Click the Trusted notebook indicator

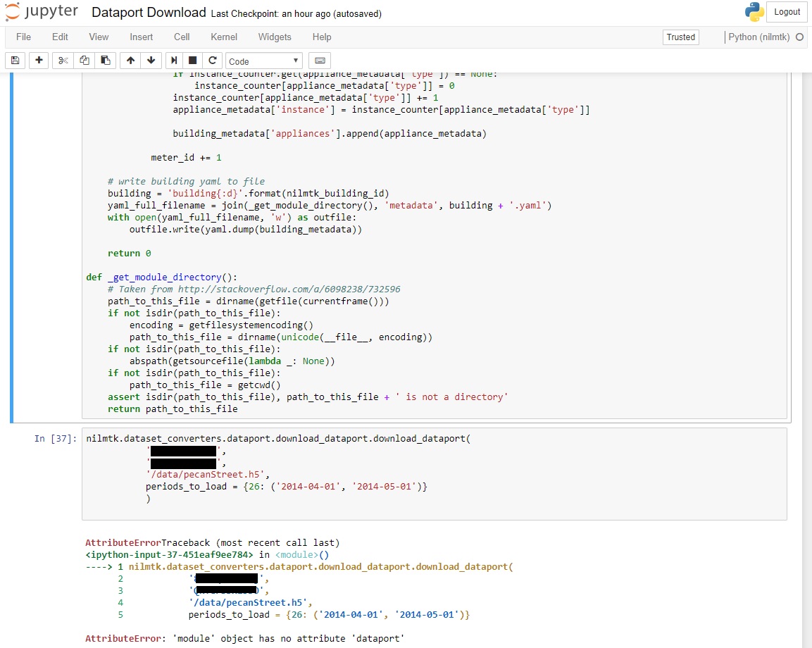[680, 37]
